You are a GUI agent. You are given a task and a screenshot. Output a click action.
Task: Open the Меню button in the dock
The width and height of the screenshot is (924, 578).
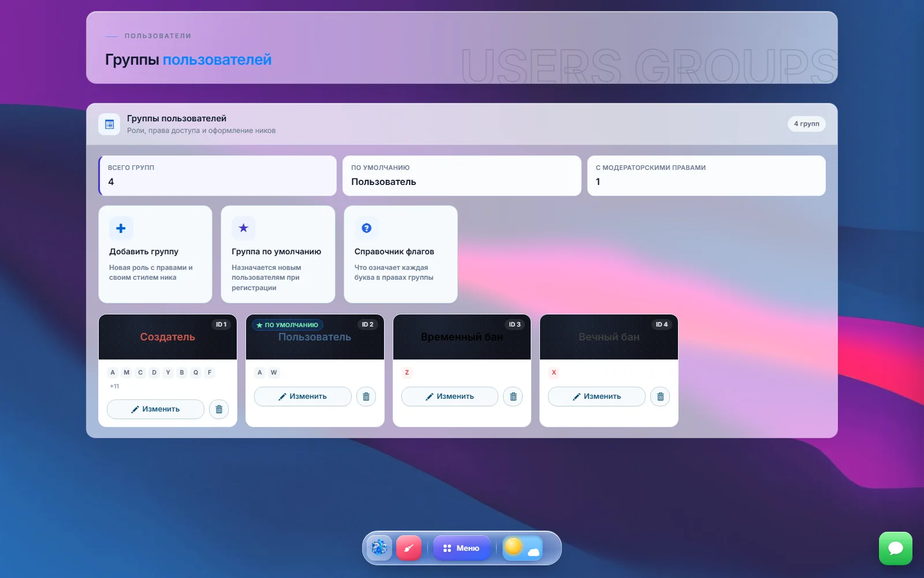[x=461, y=548]
